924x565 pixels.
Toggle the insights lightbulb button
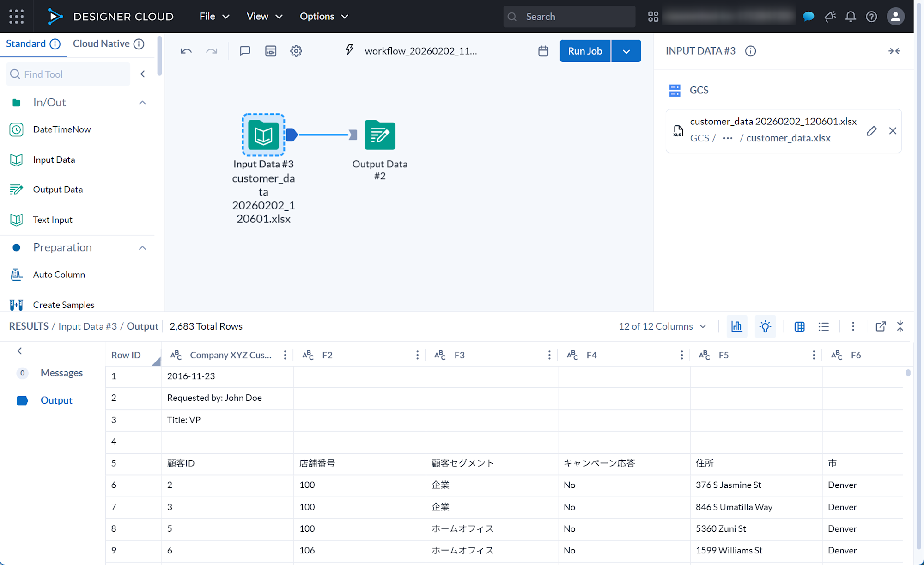(765, 326)
